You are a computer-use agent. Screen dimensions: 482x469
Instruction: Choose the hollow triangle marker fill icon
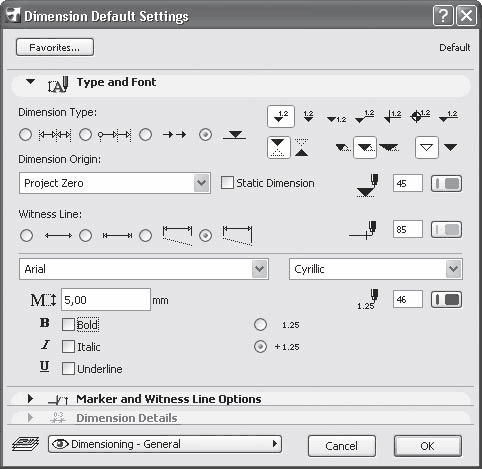[x=427, y=147]
